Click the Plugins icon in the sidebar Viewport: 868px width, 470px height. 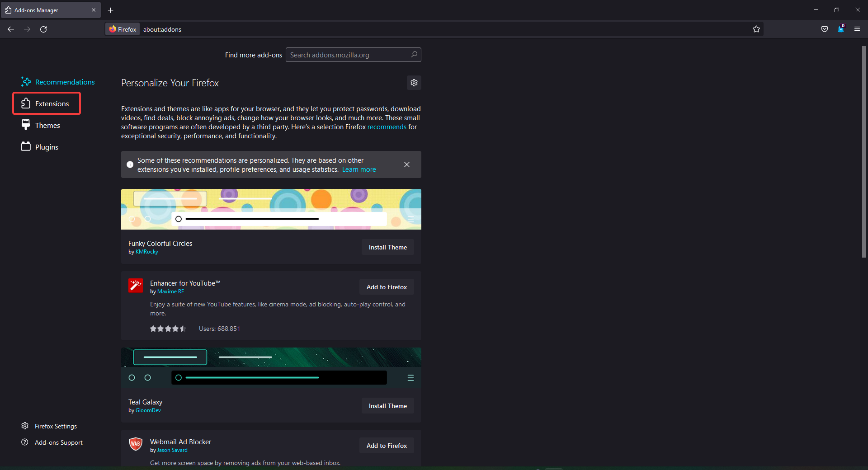tap(26, 146)
